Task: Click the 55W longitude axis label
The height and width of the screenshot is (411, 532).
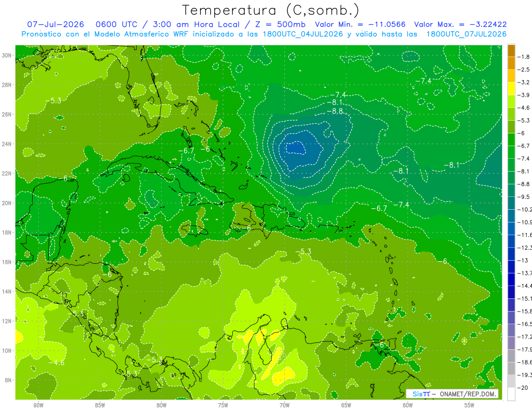Action: click(x=469, y=406)
